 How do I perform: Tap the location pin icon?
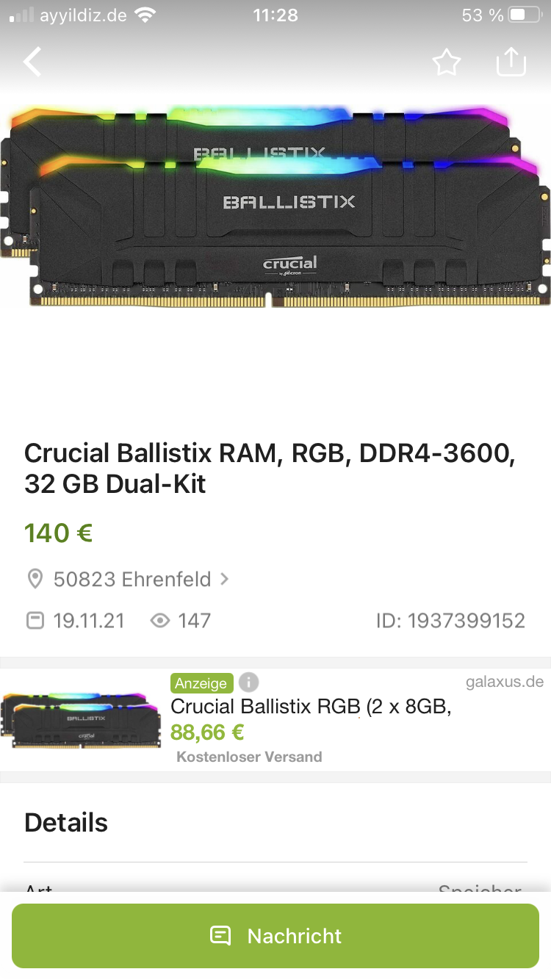pyautogui.click(x=35, y=580)
